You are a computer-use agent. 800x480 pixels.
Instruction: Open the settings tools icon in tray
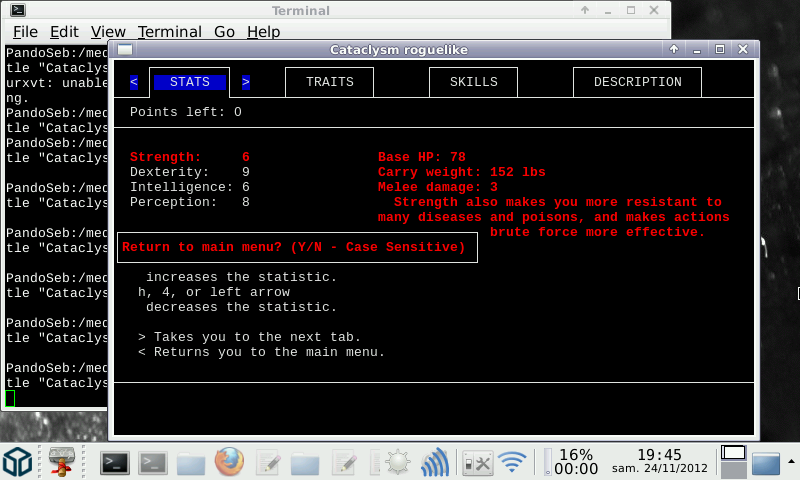point(478,464)
